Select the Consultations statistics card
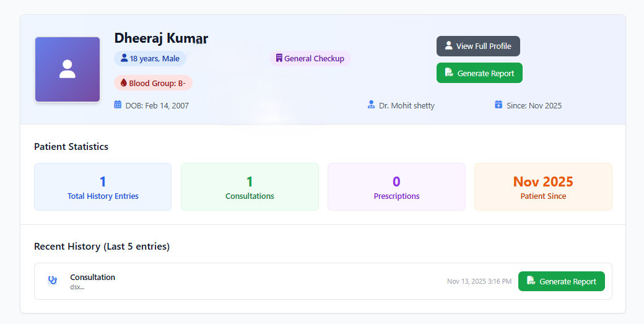644x324 pixels. click(250, 187)
